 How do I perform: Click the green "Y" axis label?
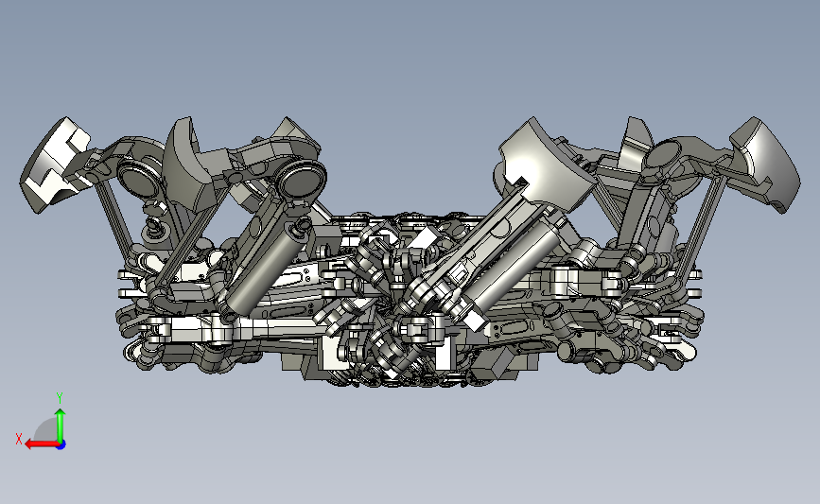pyautogui.click(x=60, y=398)
